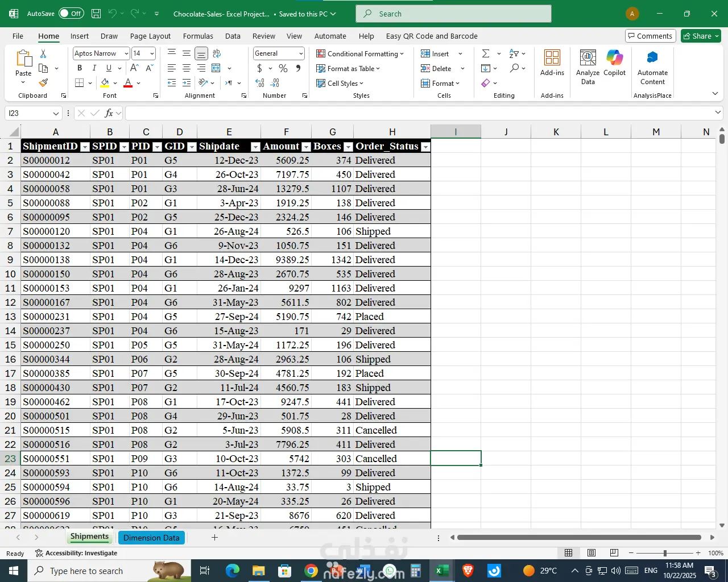Open Analyze Data tool
Screen dimensions: 728x582
tap(588, 67)
